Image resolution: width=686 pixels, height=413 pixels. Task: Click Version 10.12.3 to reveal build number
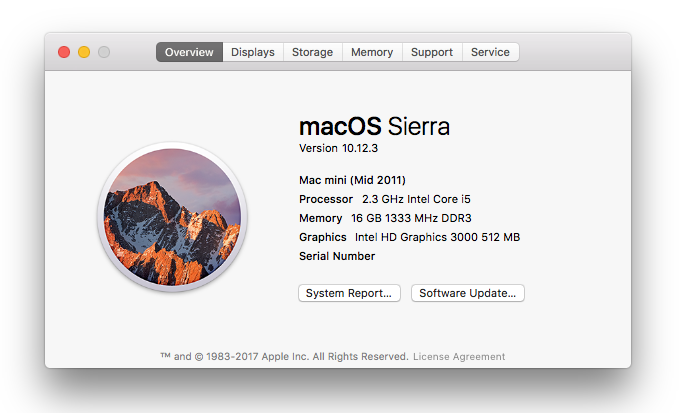coord(338,148)
